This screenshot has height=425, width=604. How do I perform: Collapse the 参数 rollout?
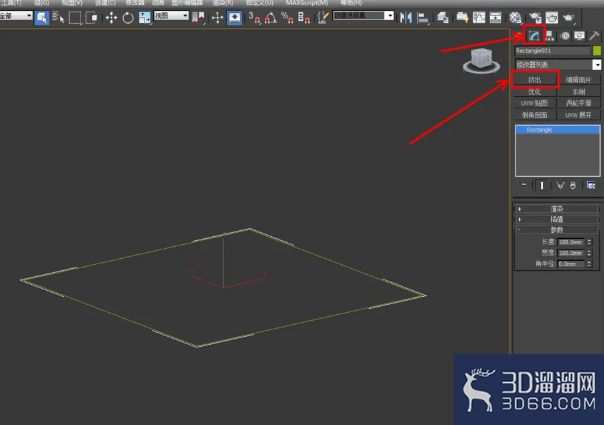pos(557,230)
